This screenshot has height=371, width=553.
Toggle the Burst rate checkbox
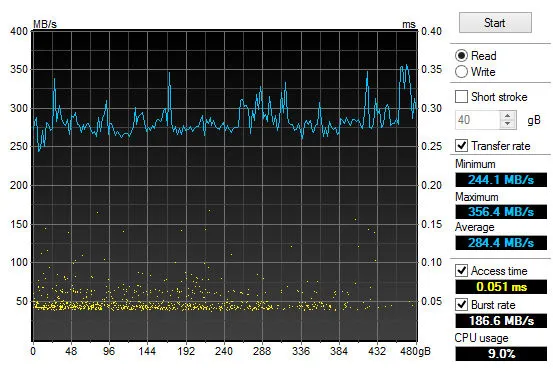tap(462, 304)
